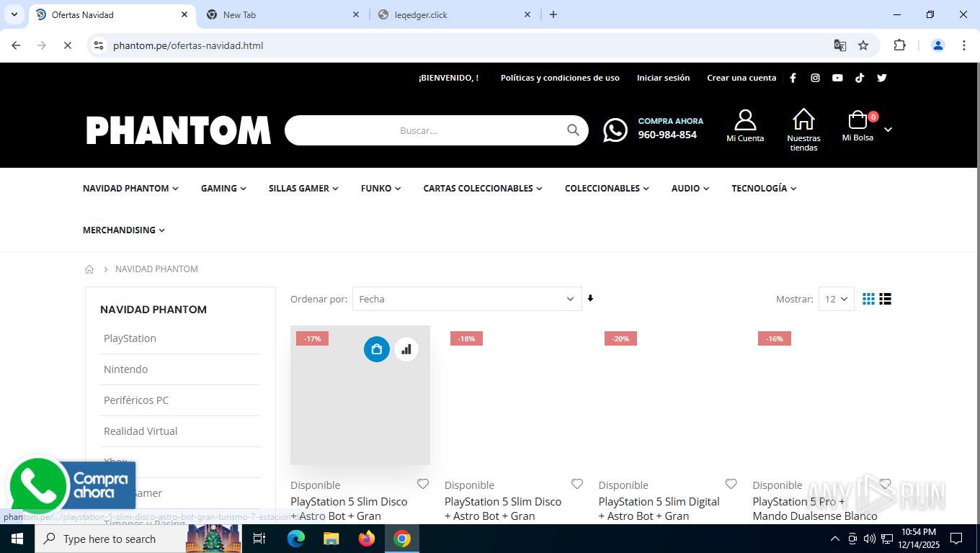
Task: Click the Google Translate icon in address bar
Action: click(840, 45)
